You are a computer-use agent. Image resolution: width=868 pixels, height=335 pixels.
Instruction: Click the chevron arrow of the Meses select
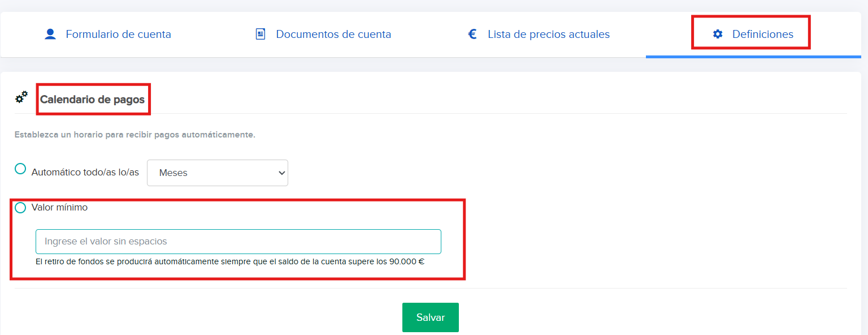pos(282,173)
